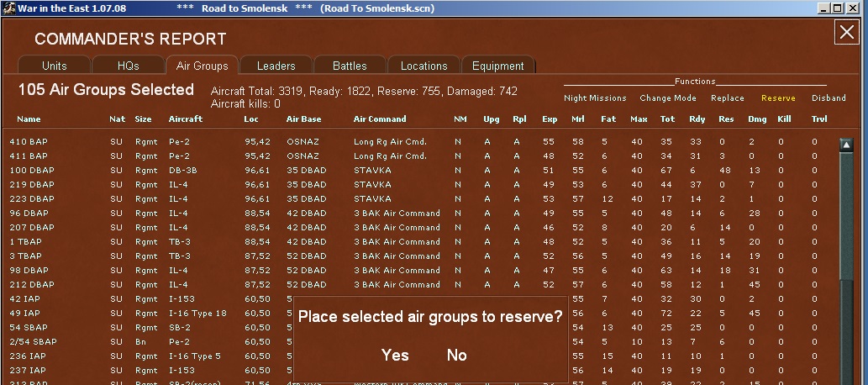The width and height of the screenshot is (868, 385).
Task: Click the Replace function
Action: point(728,98)
